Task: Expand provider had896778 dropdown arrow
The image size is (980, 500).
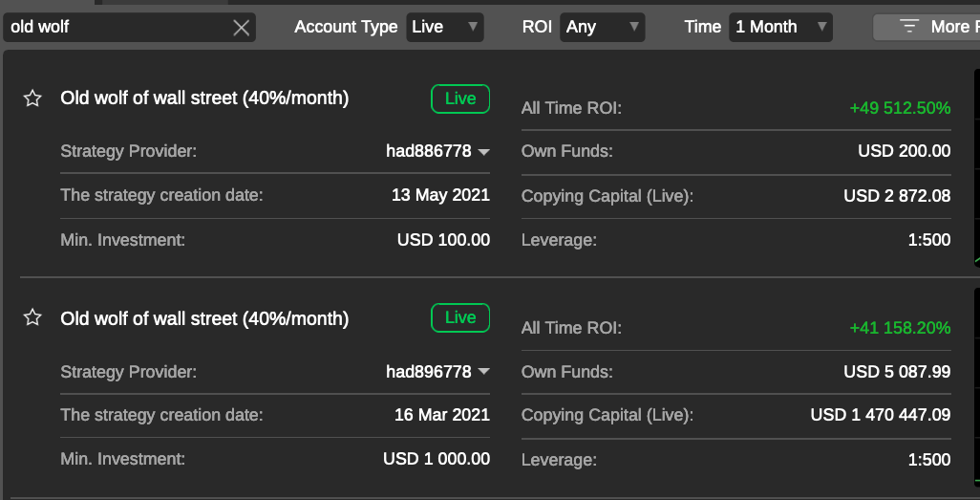Action: 483,372
